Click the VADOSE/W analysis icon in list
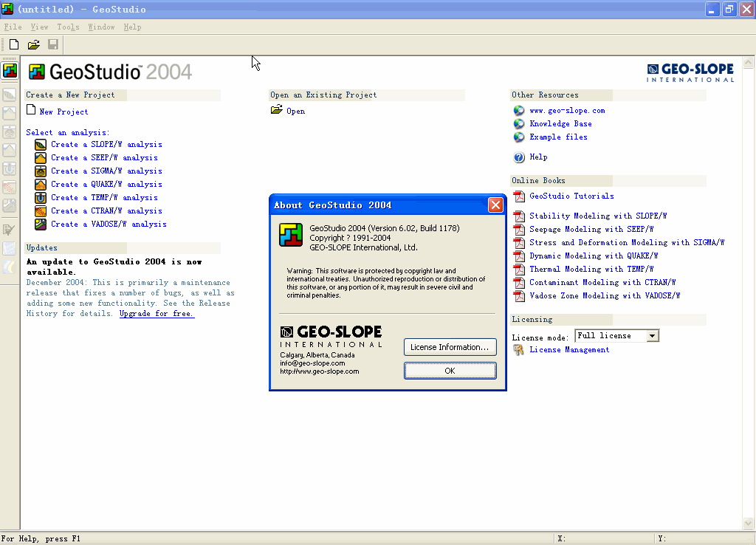Image resolution: width=756 pixels, height=545 pixels. (x=41, y=224)
